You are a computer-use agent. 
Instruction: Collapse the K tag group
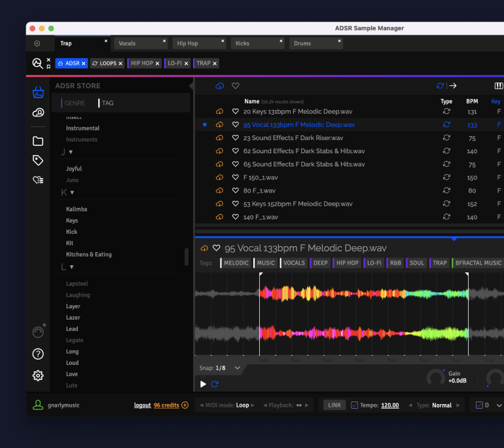[72, 193]
